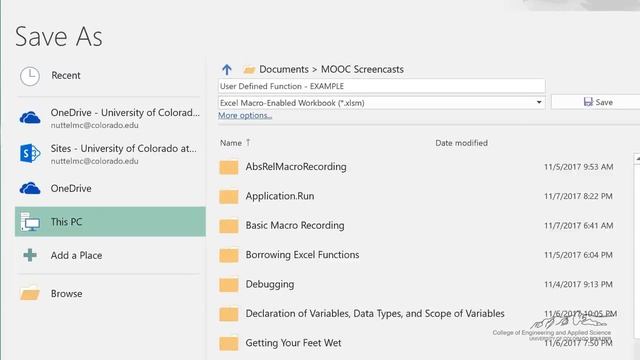This screenshot has width=640, height=360.
Task: Click the Save button text
Action: coord(604,102)
